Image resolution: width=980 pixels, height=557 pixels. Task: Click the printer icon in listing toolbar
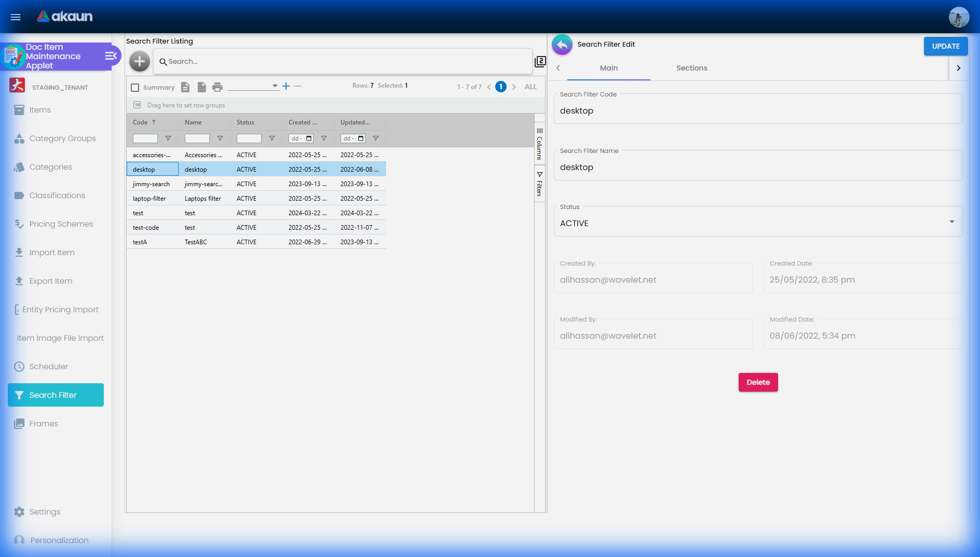(x=217, y=87)
